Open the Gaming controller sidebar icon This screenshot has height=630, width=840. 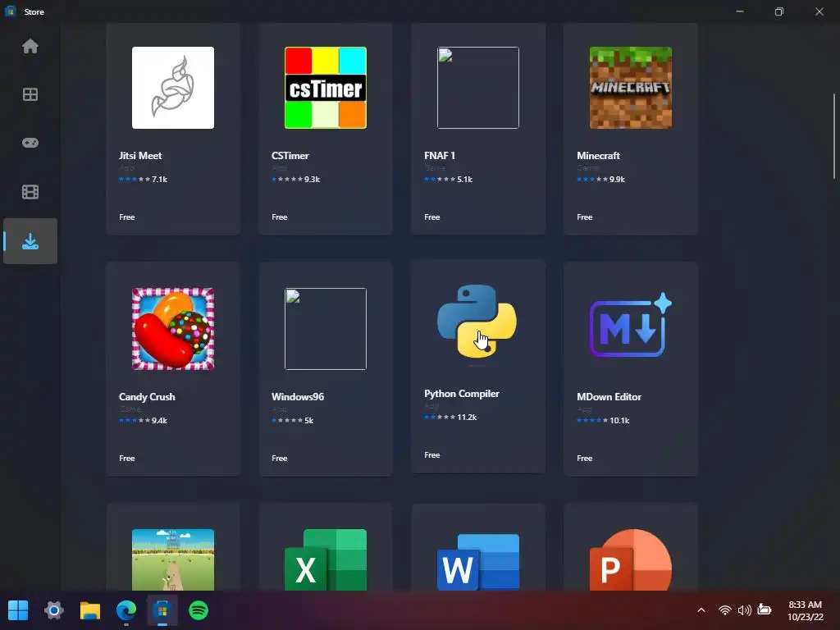point(30,143)
